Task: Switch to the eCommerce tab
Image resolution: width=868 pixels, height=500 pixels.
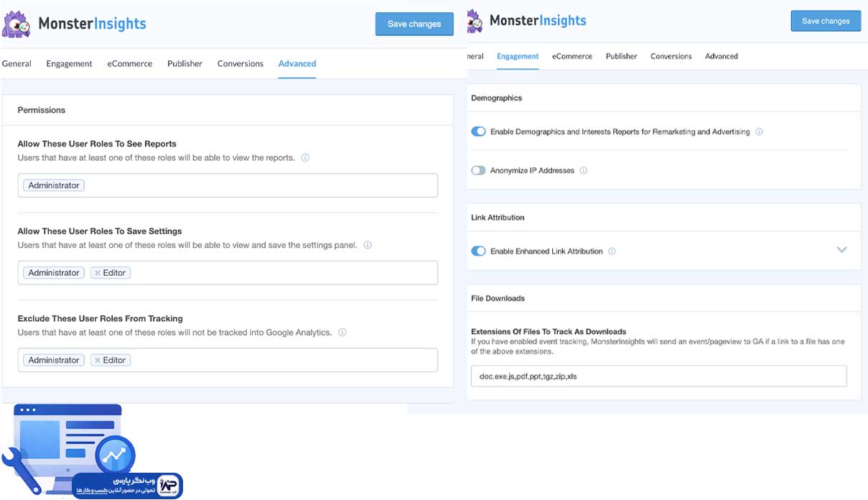Action: [129, 63]
